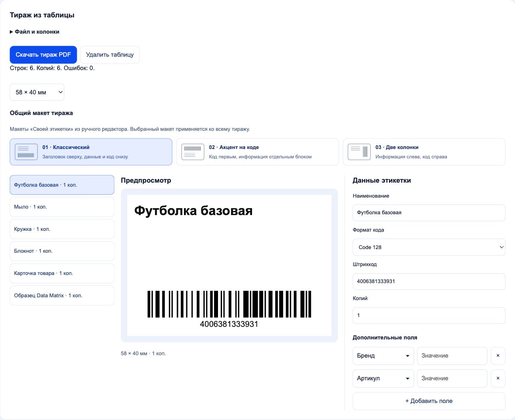Select the 'Акцент на коде' layout icon

tap(193, 152)
